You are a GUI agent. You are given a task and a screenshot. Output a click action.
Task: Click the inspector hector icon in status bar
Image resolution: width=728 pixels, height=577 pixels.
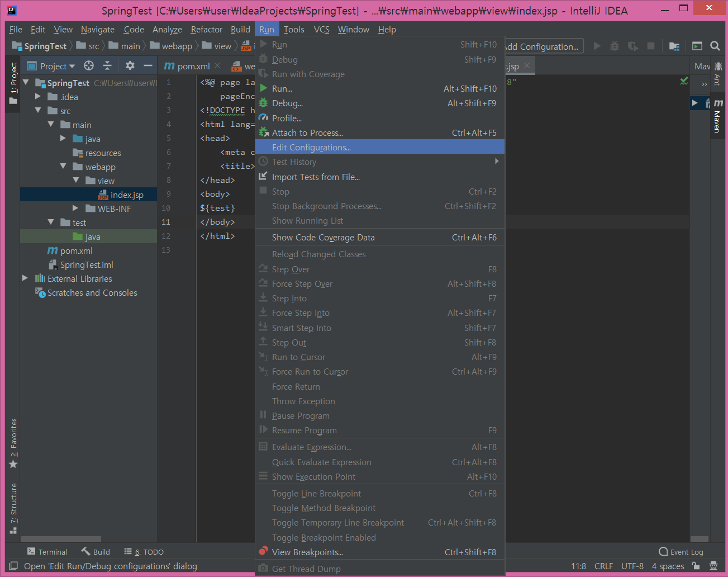point(713,566)
